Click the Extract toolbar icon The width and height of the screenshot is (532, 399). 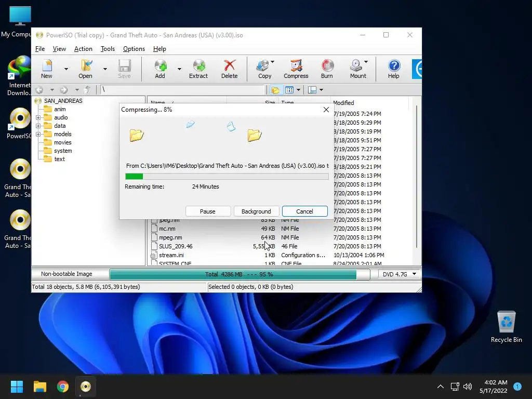(x=198, y=69)
